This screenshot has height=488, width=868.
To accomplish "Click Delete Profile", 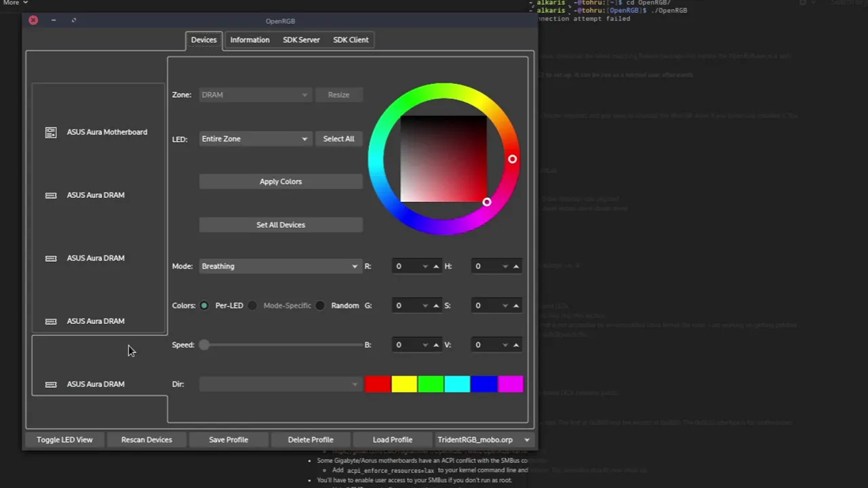I will pyautogui.click(x=311, y=440).
